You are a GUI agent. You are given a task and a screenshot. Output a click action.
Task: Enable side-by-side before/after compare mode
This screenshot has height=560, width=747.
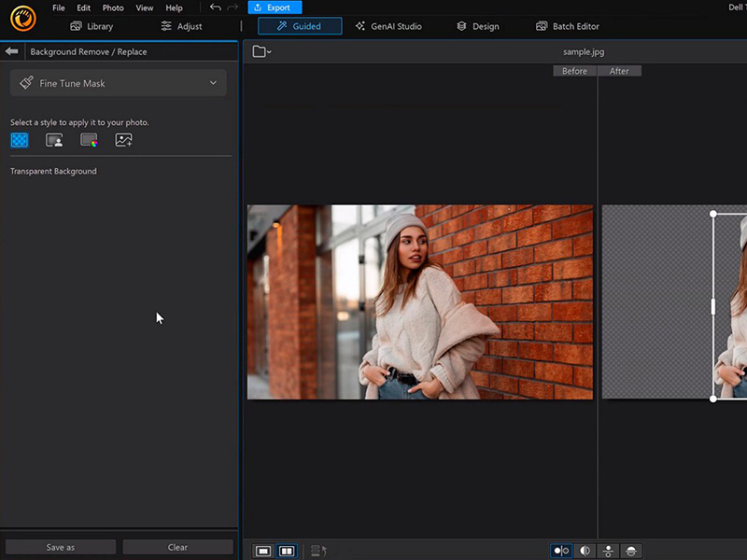tap(561, 551)
